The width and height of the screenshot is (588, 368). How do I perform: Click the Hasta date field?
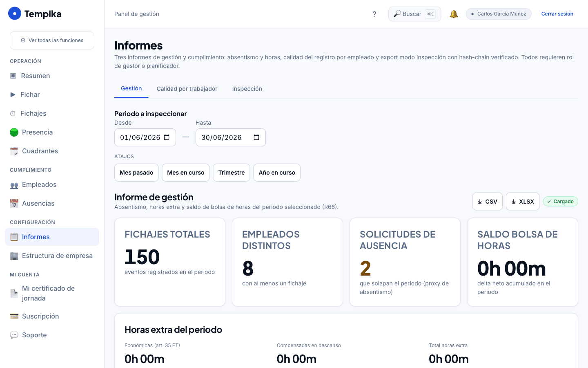tap(231, 137)
